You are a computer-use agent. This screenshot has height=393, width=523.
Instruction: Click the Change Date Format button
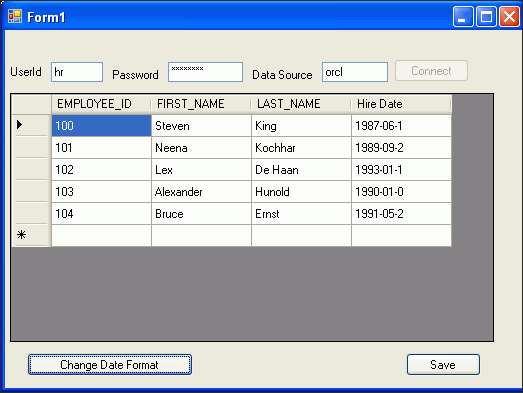(x=110, y=365)
